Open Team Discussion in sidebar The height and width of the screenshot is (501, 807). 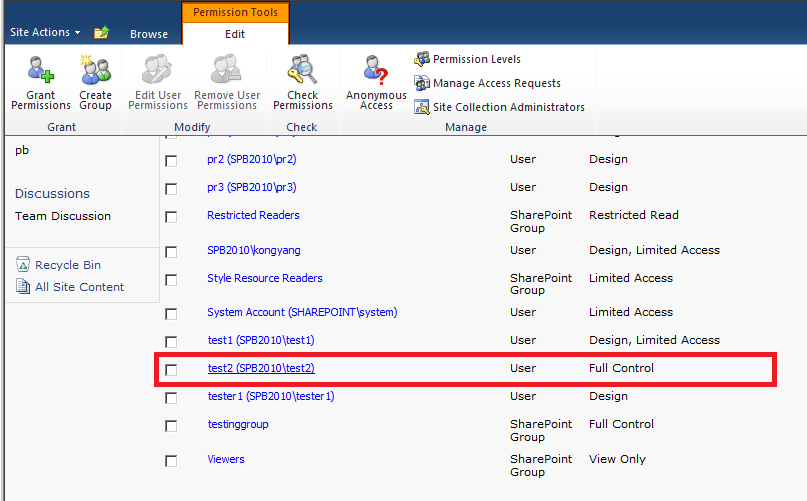tap(62, 216)
